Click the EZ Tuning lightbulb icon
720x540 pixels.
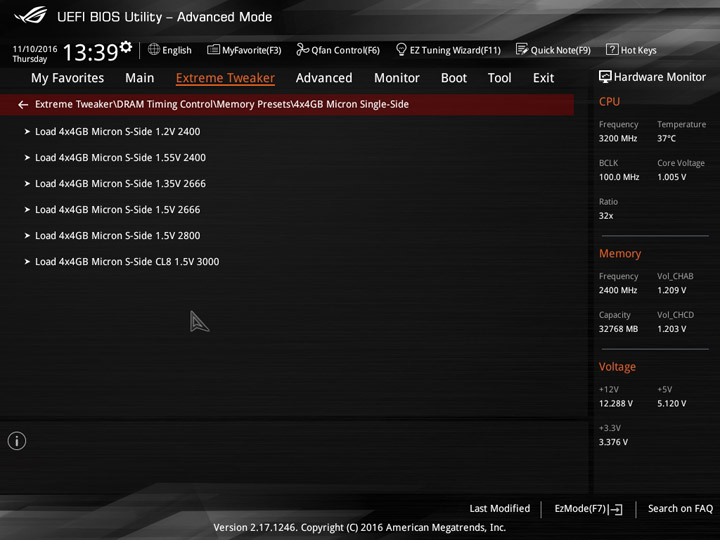point(401,49)
